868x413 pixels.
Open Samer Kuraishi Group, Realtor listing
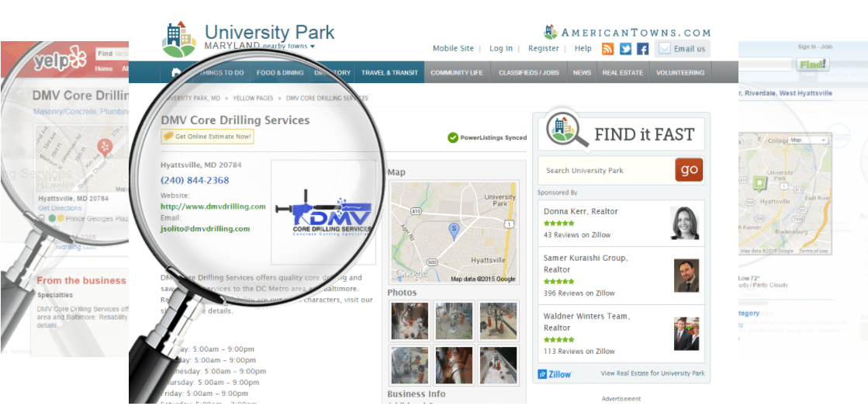point(586,264)
